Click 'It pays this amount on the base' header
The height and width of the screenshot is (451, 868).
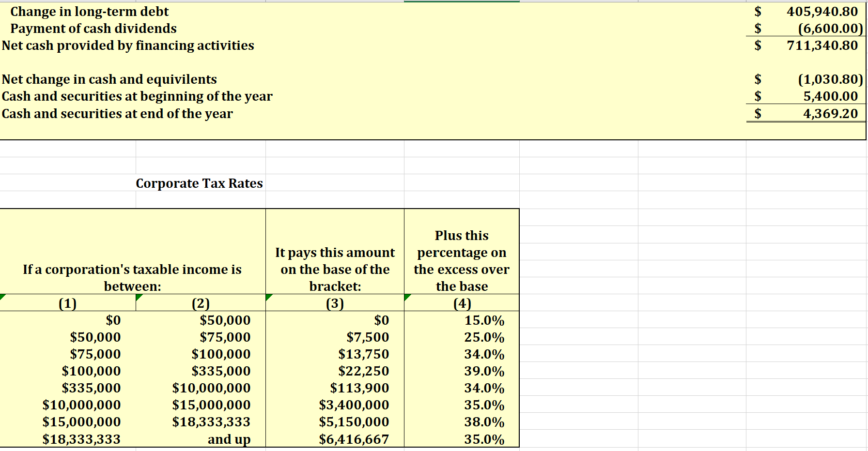335,270
